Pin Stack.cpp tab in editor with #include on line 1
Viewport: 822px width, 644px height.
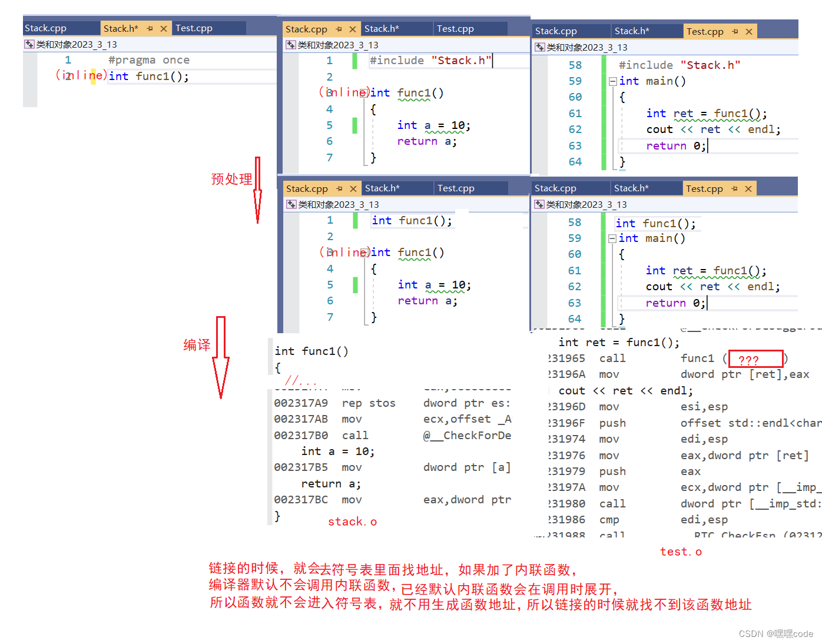coord(339,29)
